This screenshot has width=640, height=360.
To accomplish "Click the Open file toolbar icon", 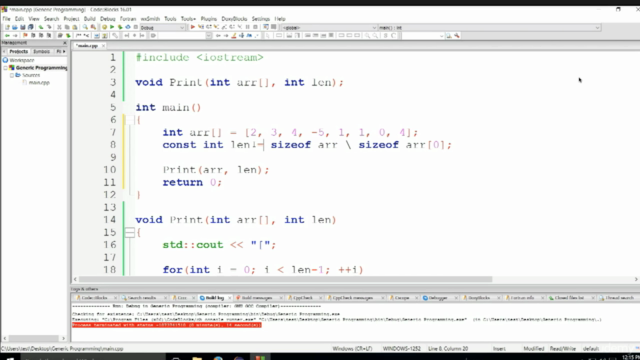I will point(15,27).
